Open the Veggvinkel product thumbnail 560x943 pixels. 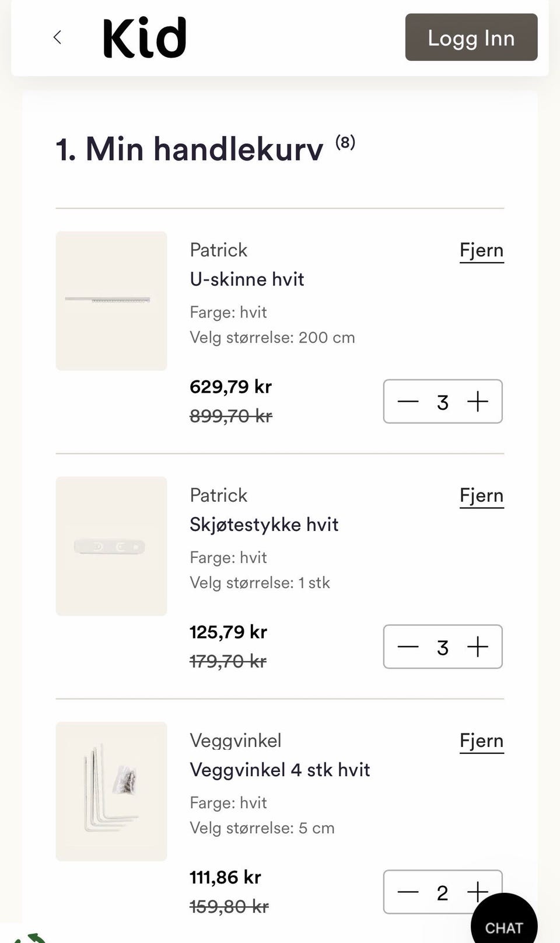[x=111, y=791]
